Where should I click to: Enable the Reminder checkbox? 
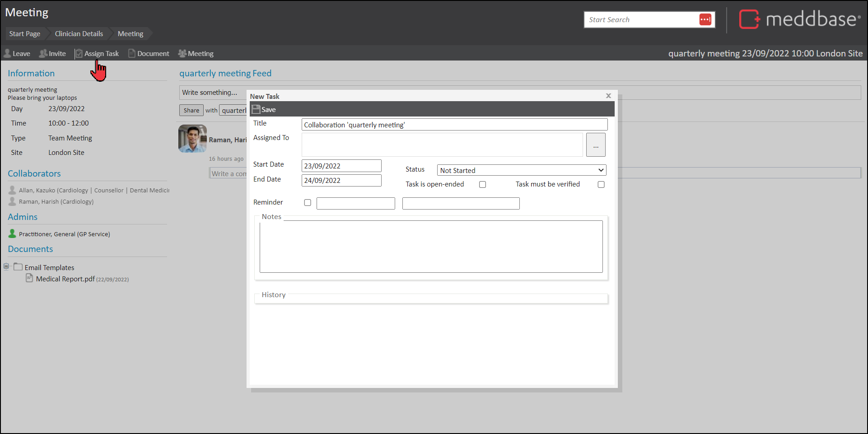[x=308, y=203]
